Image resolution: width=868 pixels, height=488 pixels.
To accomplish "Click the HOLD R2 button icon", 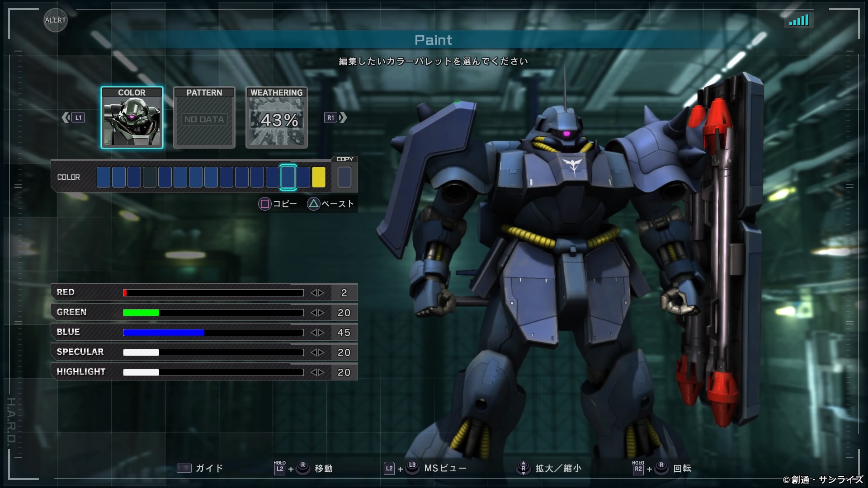I will 638,467.
